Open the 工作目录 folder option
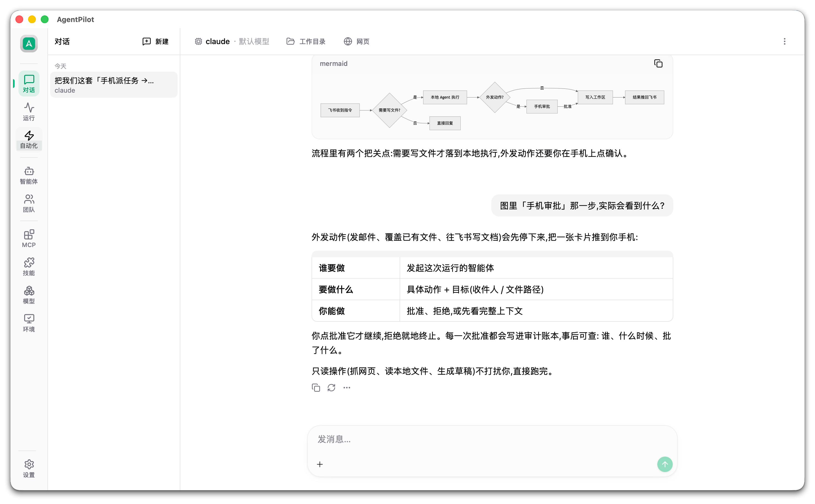The image size is (815, 504). (306, 41)
